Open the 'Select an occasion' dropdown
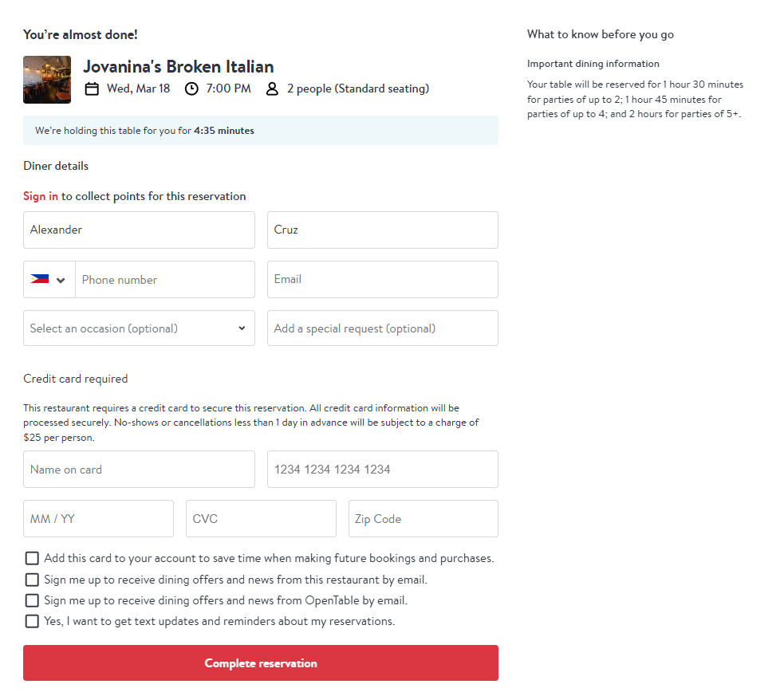Screen dimensions: 784x692 (139, 328)
